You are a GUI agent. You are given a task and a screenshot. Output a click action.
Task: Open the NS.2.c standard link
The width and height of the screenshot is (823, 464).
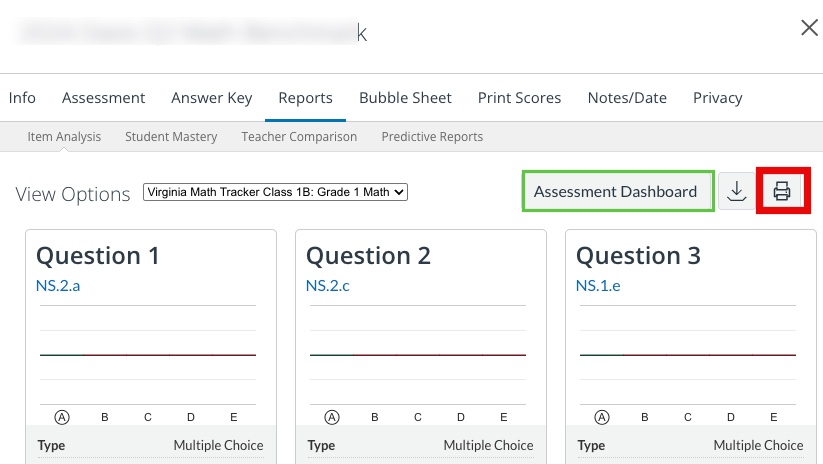point(328,286)
